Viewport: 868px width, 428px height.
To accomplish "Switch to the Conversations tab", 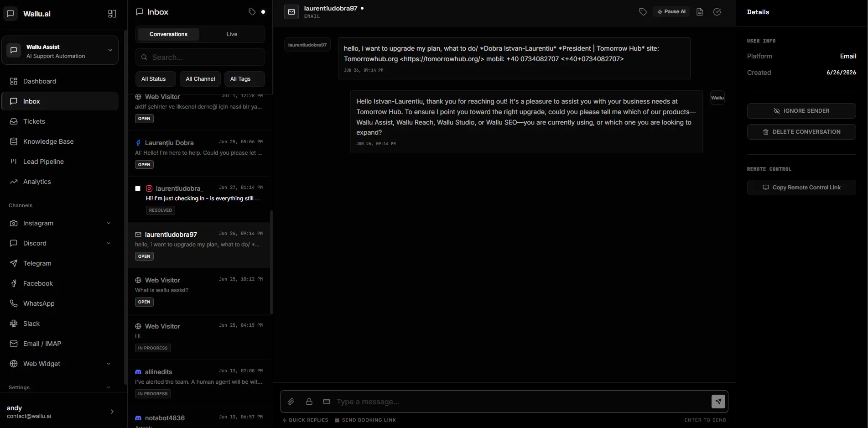I will coord(168,34).
